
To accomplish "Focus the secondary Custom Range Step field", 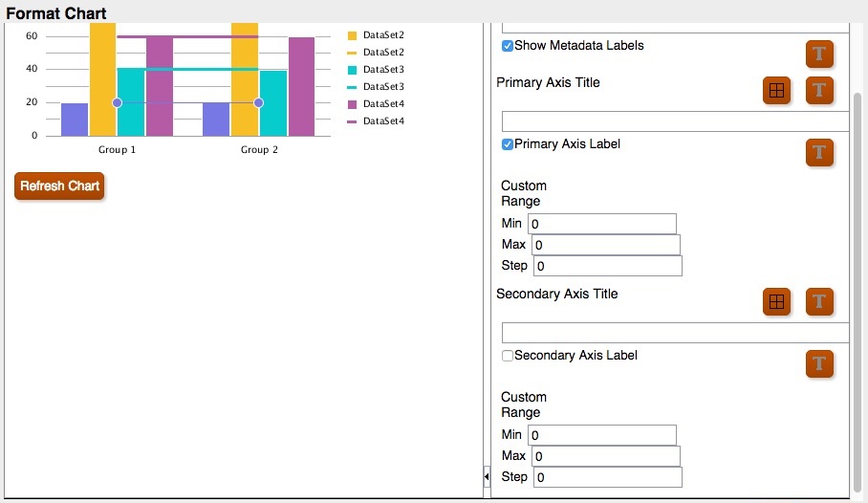I will 608,477.
